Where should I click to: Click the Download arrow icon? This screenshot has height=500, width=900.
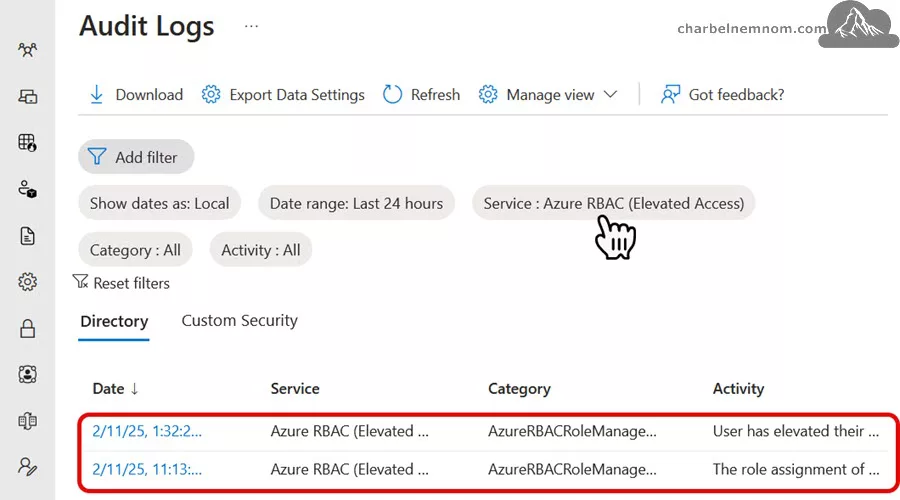point(96,95)
